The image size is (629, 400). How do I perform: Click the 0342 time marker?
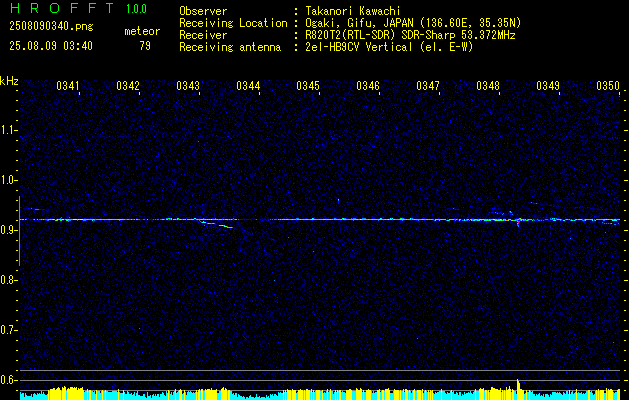(x=128, y=85)
